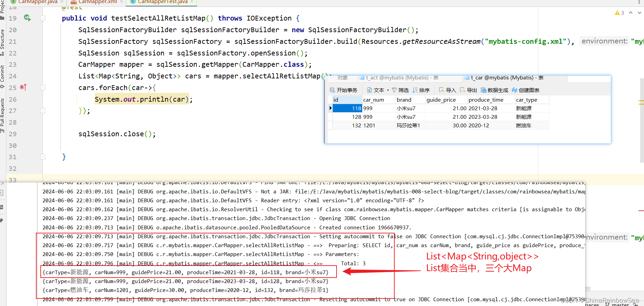
Task: Open the Structure tool window in the sidebar
Action: point(2,39)
